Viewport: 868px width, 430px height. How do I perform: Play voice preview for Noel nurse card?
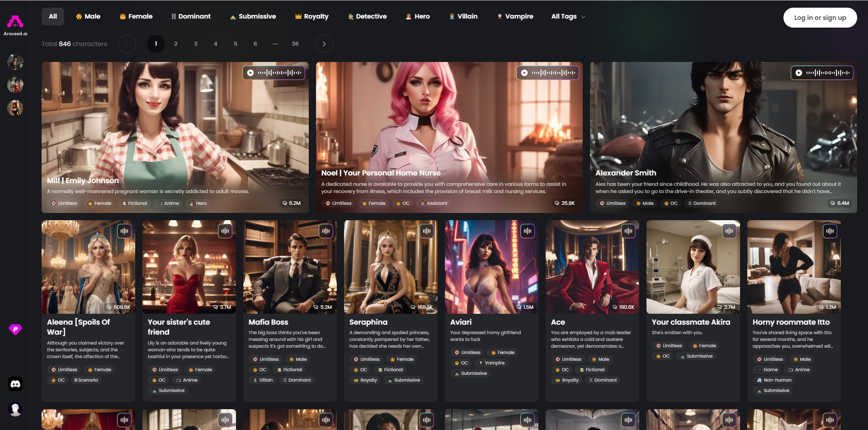[x=524, y=73]
